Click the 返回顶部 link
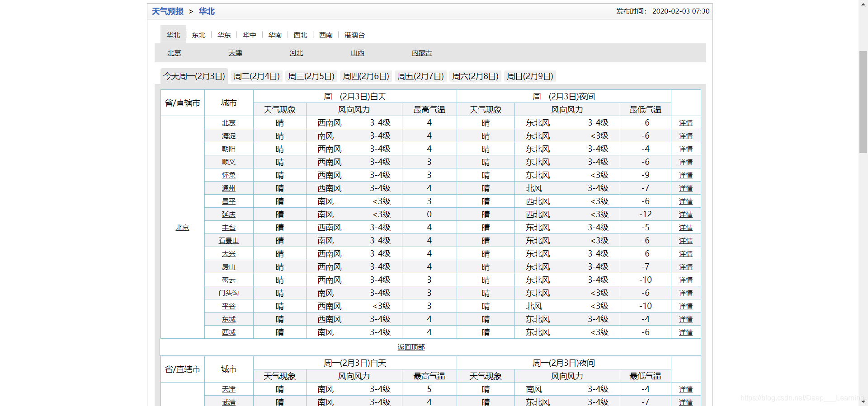The width and height of the screenshot is (868, 406). coord(411,347)
